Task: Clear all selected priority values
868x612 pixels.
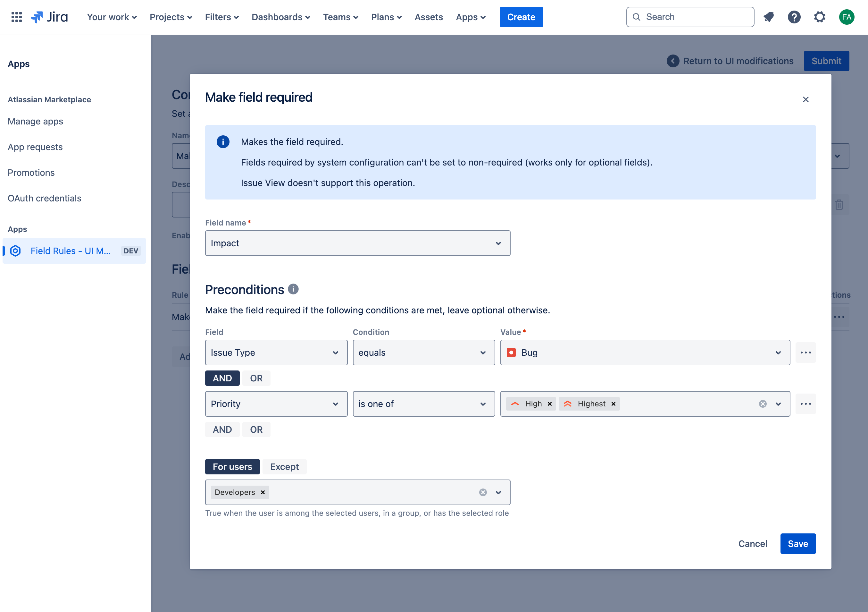Action: (x=763, y=404)
